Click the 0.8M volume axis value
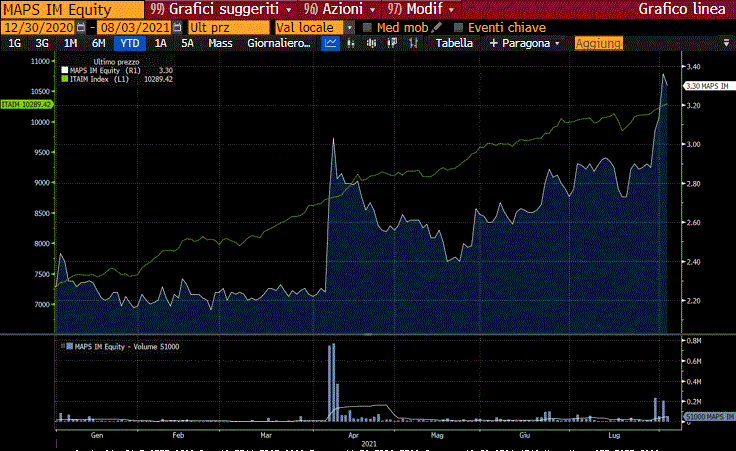 coord(694,341)
